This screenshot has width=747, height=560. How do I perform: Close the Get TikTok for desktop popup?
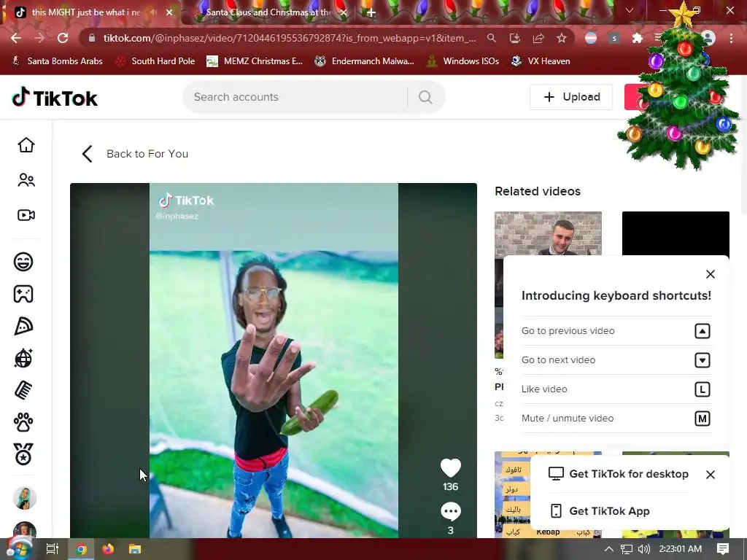[x=711, y=475]
